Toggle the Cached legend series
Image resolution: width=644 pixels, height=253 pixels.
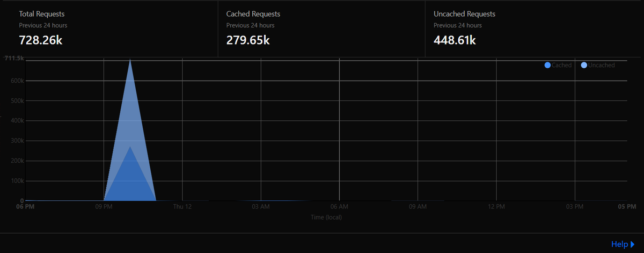[x=558, y=65]
